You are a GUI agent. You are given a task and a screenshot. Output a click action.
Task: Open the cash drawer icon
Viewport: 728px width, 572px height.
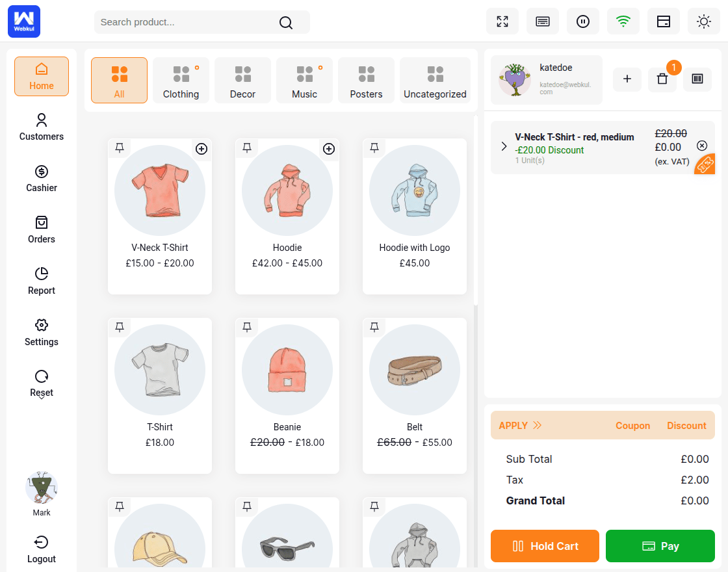[x=664, y=21]
